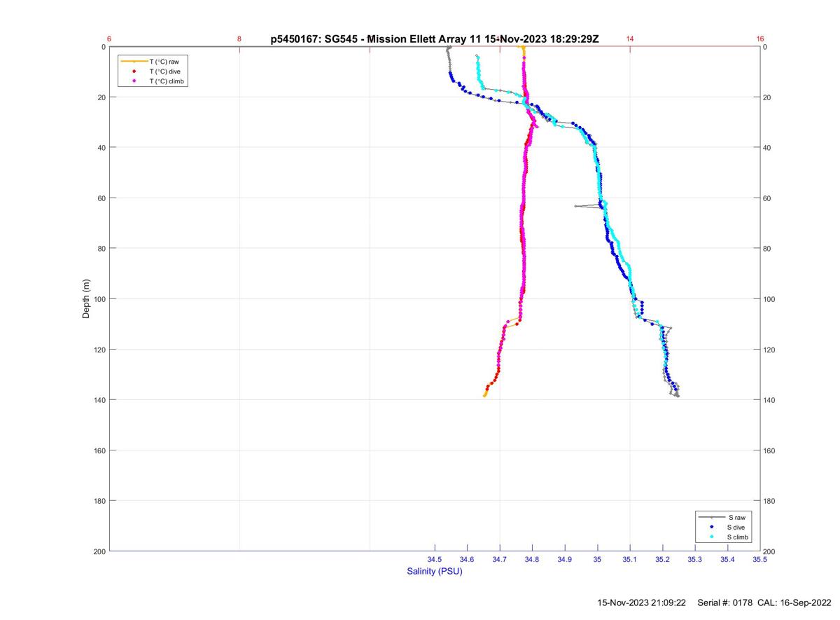Click the '200' tick on the left depth axis
The image size is (840, 620).
pyautogui.click(x=99, y=551)
